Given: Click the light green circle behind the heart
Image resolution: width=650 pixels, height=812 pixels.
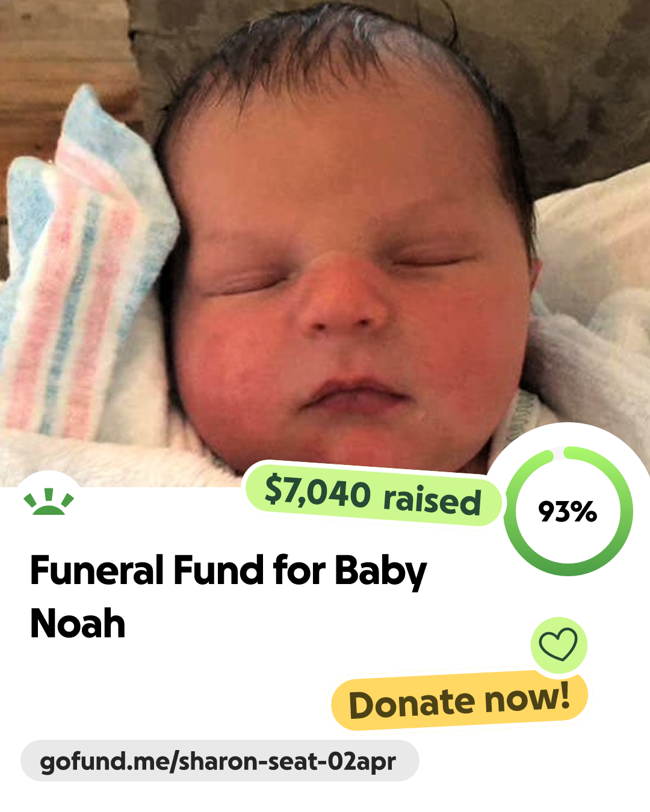Looking at the screenshot, I should 559,645.
